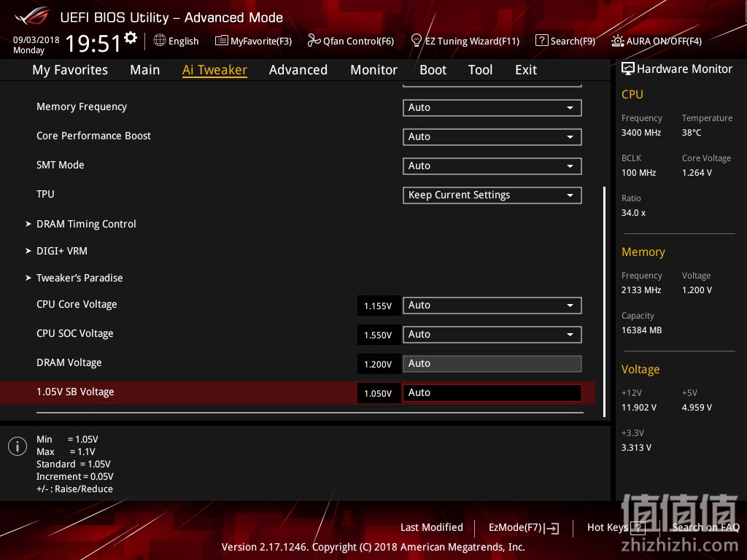Screen dimensions: 747x560
Task: Open the CPU Core Voltage dropdown
Action: tap(492, 306)
